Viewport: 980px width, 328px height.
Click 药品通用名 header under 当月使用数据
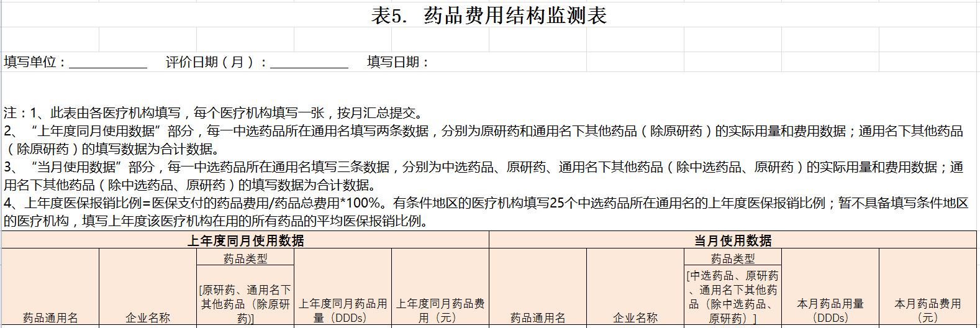point(538,317)
